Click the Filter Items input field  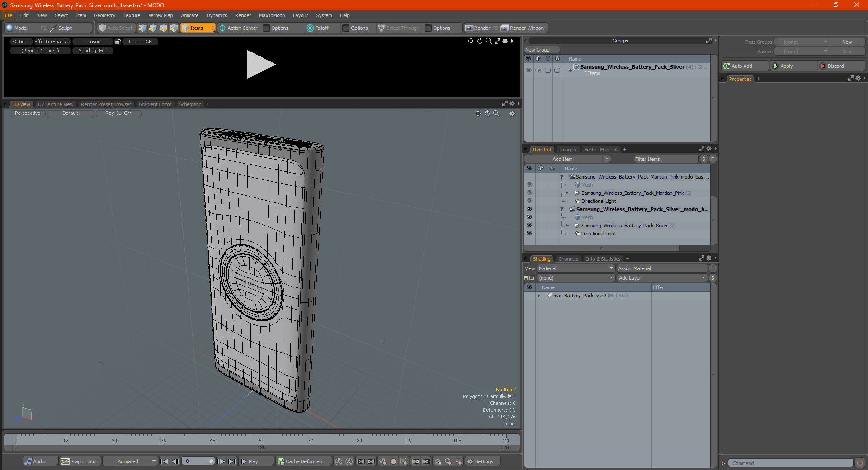pos(666,159)
